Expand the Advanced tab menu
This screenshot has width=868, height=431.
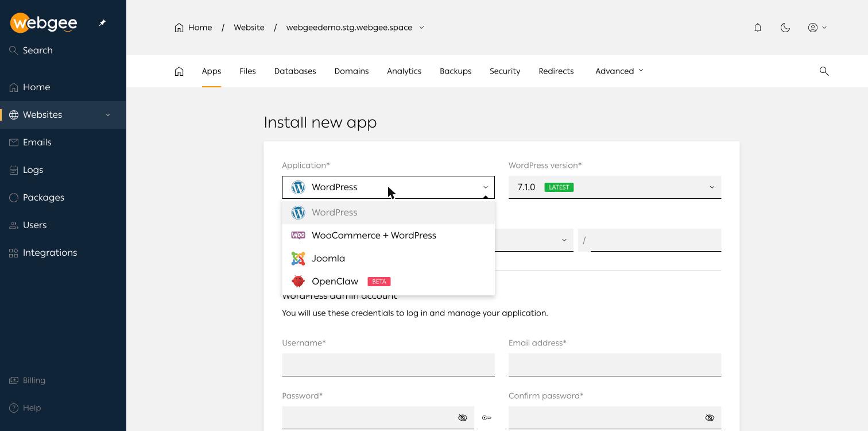click(x=619, y=71)
